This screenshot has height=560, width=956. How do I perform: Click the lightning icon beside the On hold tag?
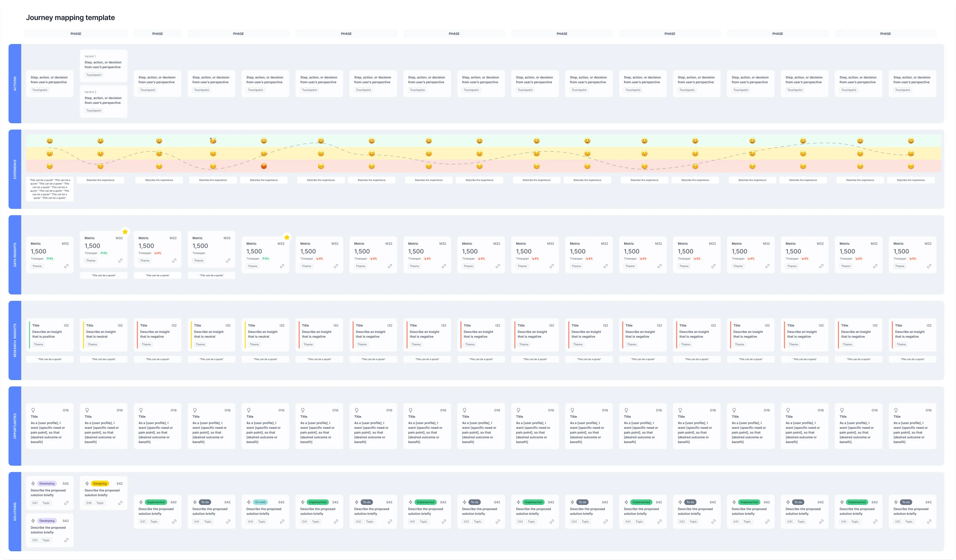click(x=249, y=502)
